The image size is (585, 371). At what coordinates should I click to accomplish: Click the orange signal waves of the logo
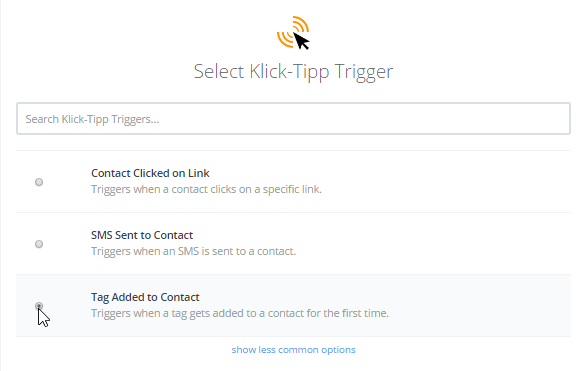tap(289, 30)
